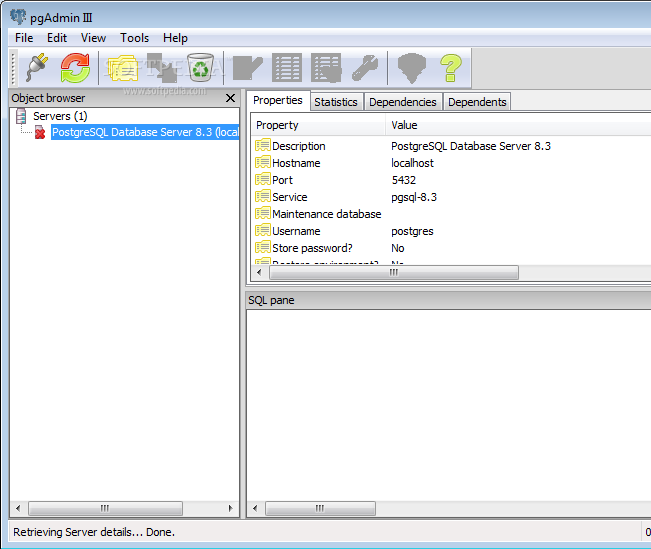
Task: Switch to the Dependencies tab
Action: 402,102
